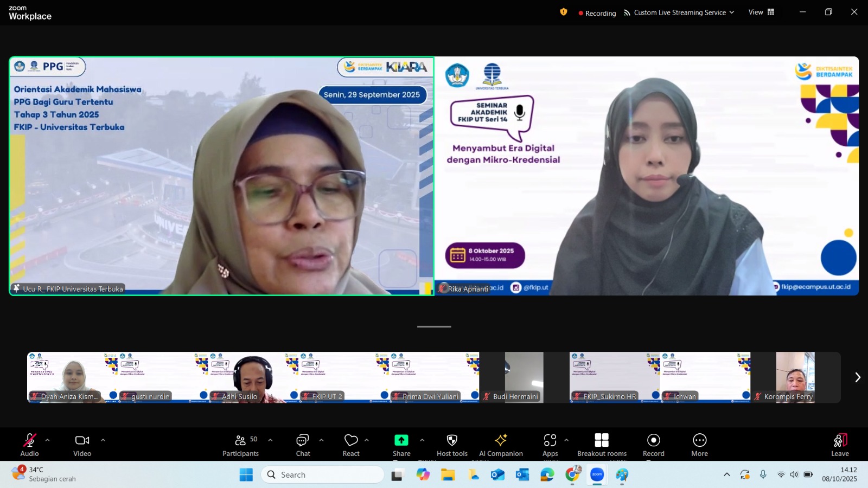This screenshot has width=868, height=488.
Task: Expand the Audio settings arrow
Action: (x=48, y=440)
